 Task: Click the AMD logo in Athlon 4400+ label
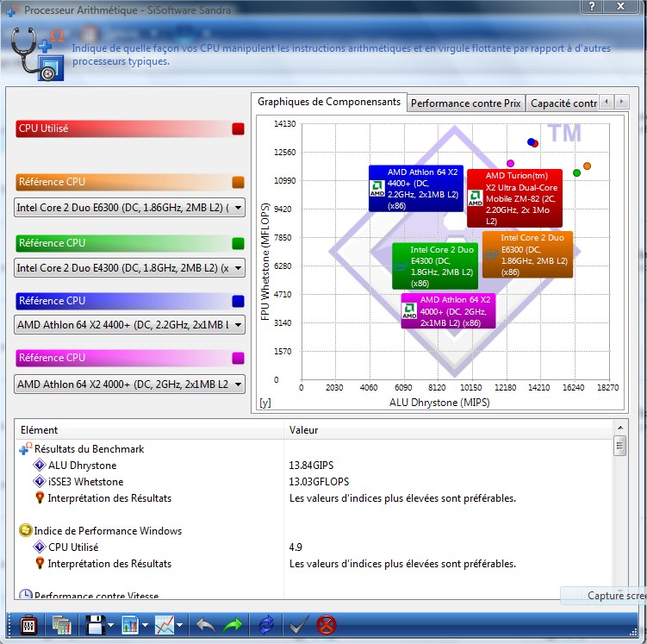[x=377, y=188]
